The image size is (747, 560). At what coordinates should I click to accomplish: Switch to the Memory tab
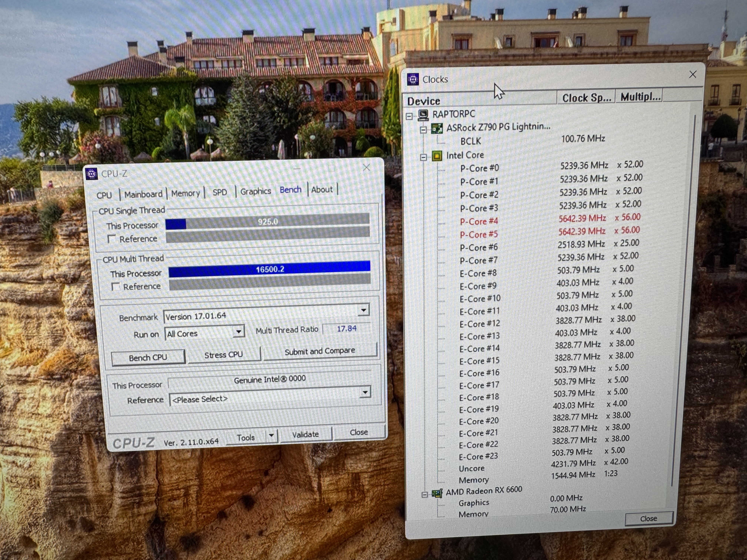pyautogui.click(x=185, y=193)
